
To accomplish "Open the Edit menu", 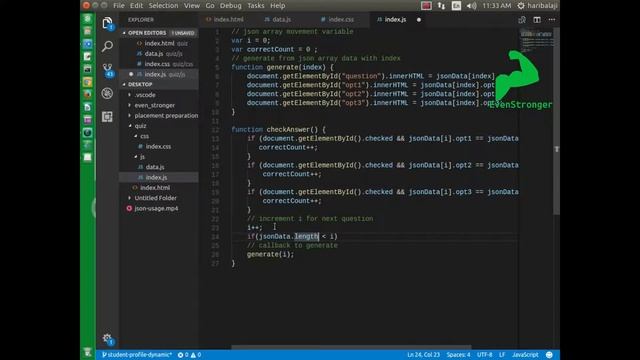I will click(x=136, y=6).
